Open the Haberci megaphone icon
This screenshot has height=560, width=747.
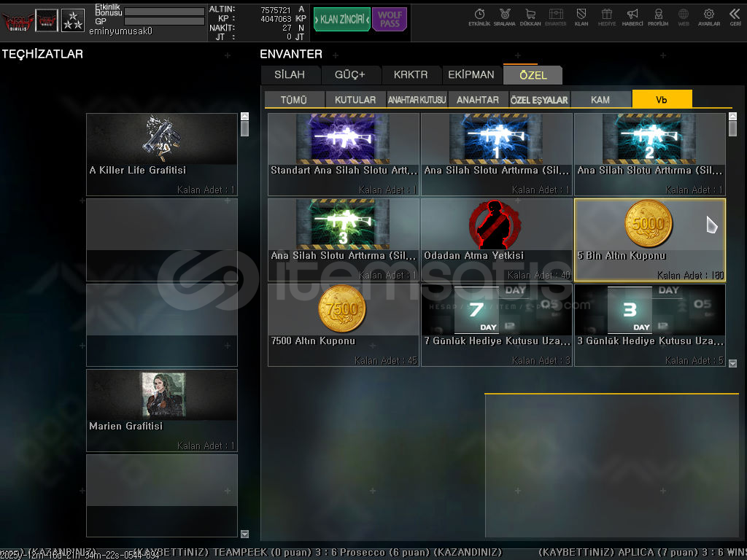[632, 17]
